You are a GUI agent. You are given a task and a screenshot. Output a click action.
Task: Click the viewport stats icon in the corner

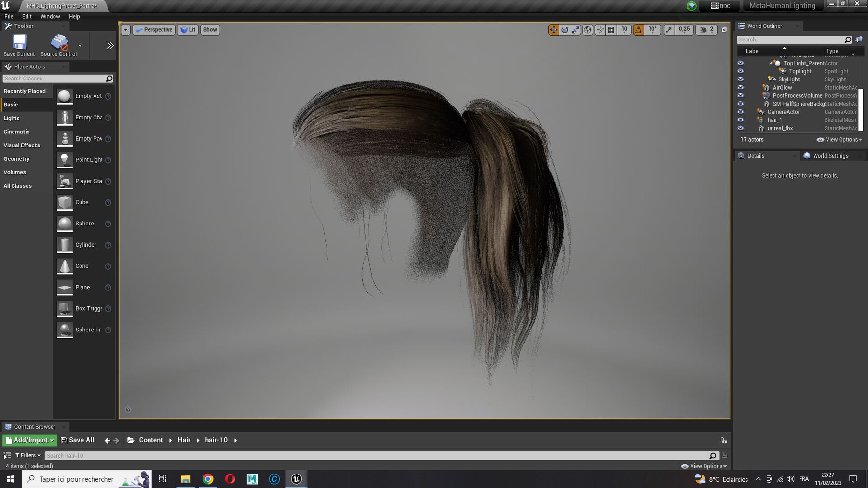pyautogui.click(x=128, y=410)
